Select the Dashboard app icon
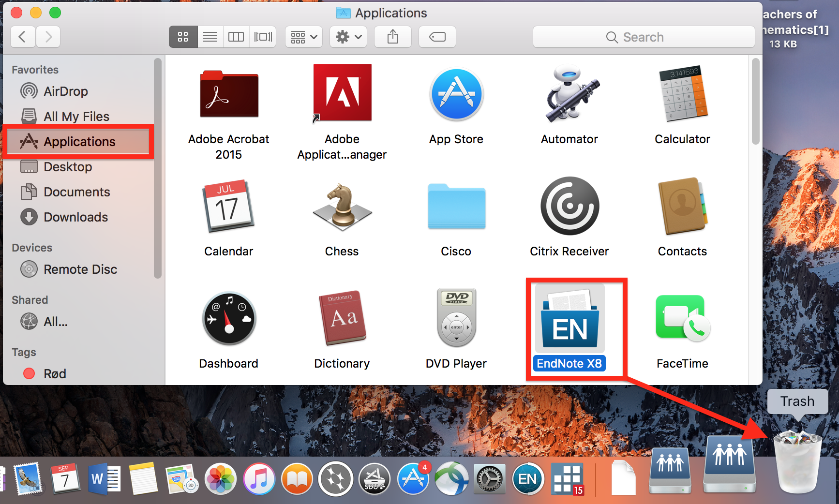Screen dimensions: 839x504 (x=229, y=318)
